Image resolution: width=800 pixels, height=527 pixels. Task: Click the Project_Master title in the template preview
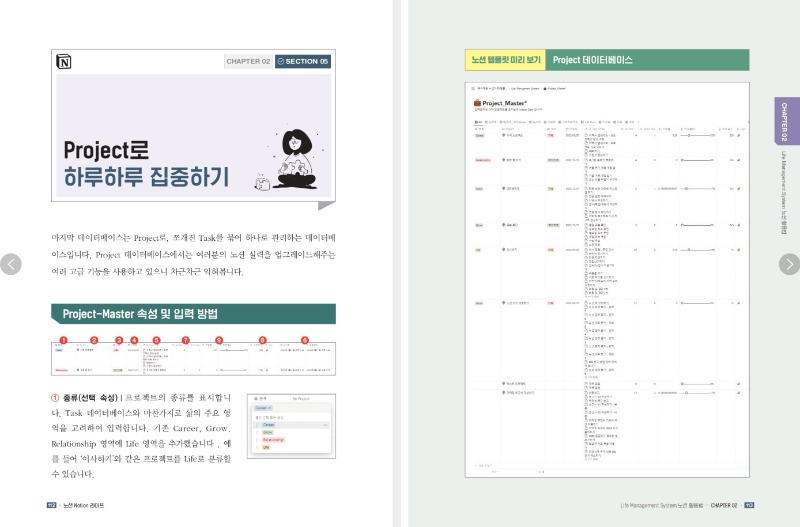505,103
